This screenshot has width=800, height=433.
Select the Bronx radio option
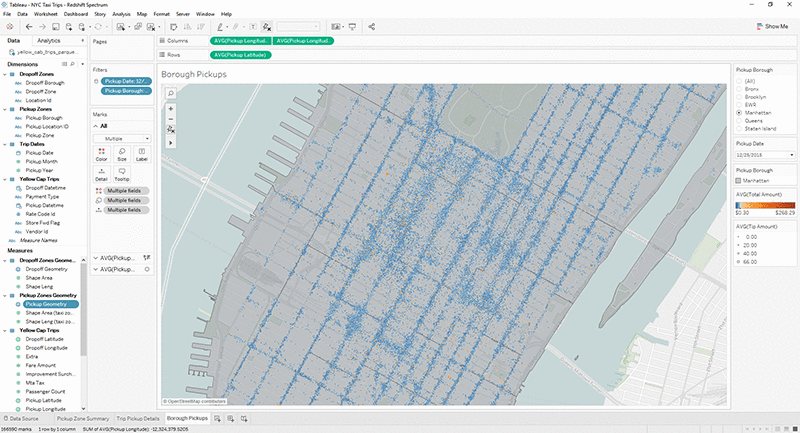coord(739,89)
